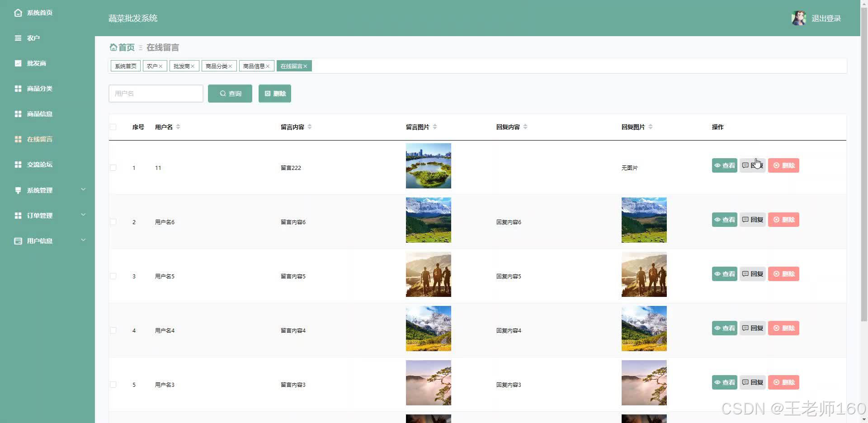The image size is (868, 423).
Task: Click the 删除 button beside 查询
Action: (x=275, y=94)
